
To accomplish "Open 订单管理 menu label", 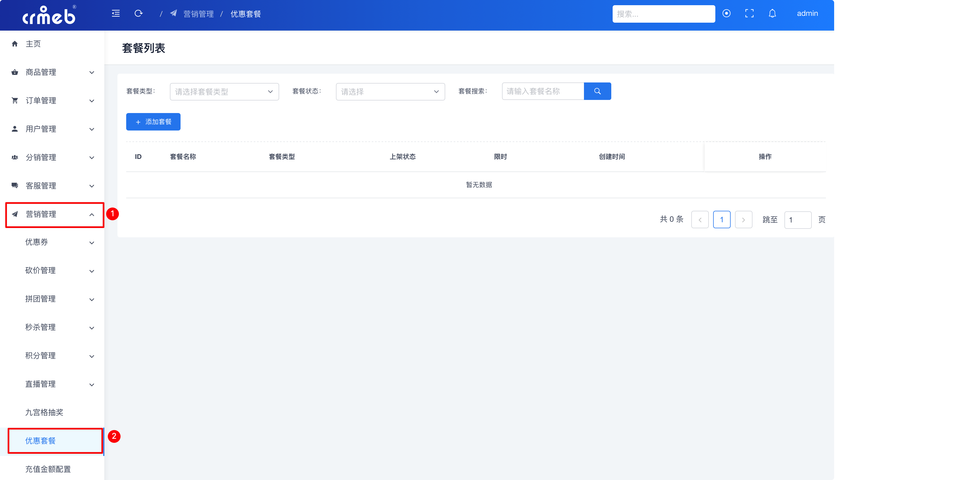I will coord(41,100).
